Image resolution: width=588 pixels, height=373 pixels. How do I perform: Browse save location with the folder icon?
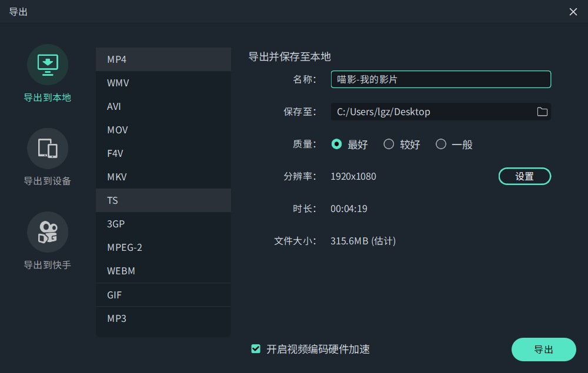point(542,111)
